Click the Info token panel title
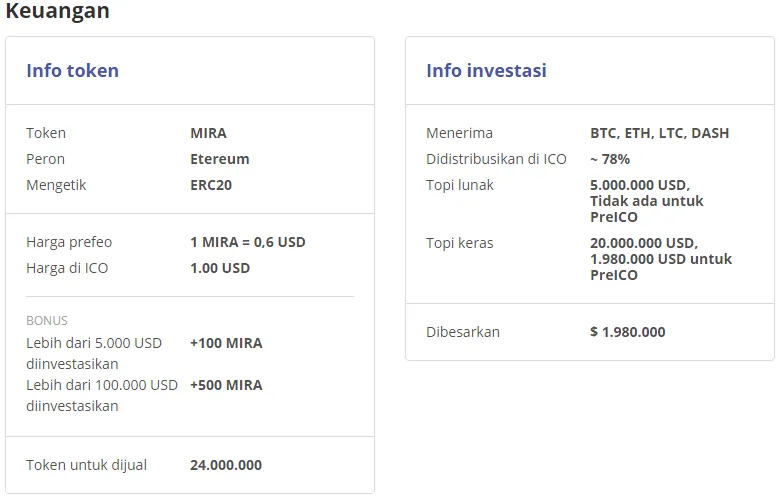Screen dimensions: 779x500 click(72, 70)
